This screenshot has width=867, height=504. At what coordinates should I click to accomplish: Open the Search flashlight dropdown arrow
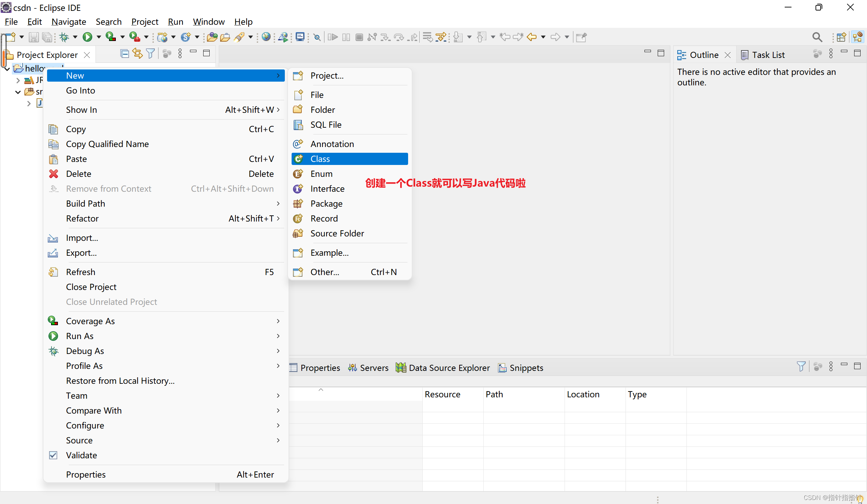pyautogui.click(x=250, y=37)
